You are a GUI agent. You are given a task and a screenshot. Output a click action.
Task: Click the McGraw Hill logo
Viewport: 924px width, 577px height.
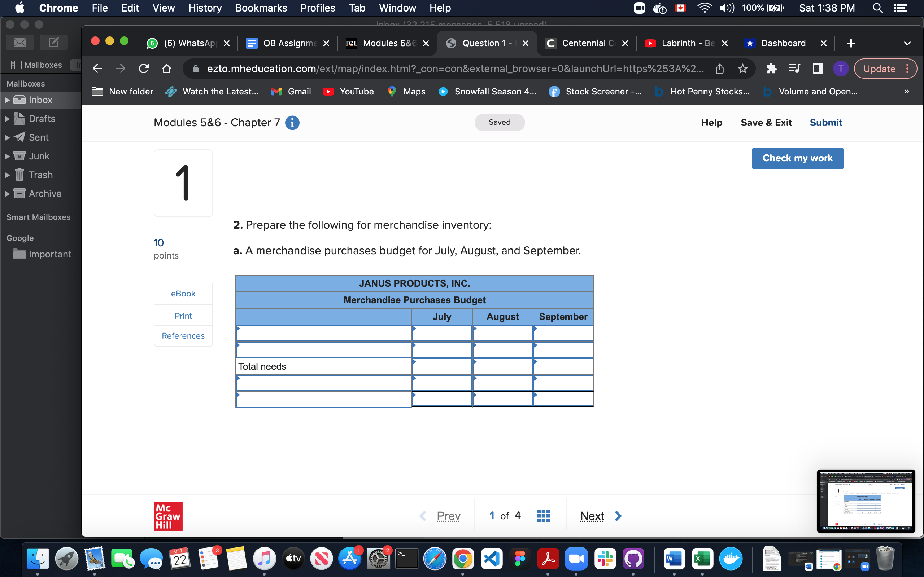coord(168,516)
